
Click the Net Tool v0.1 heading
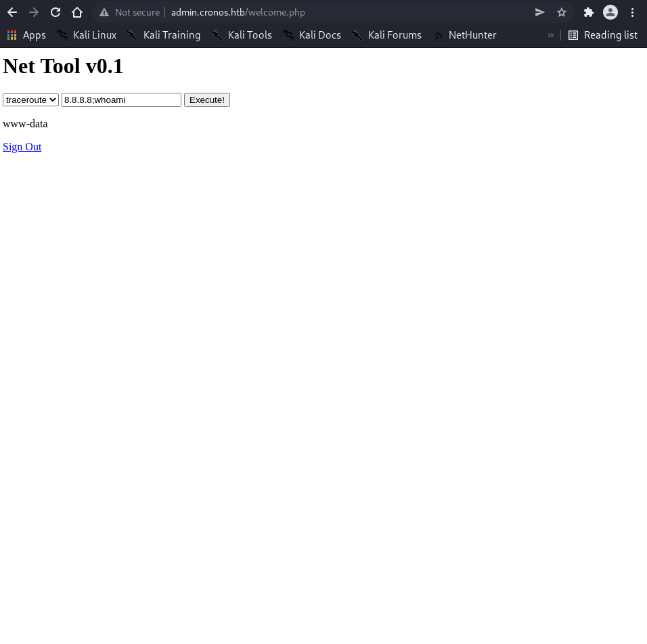(63, 66)
